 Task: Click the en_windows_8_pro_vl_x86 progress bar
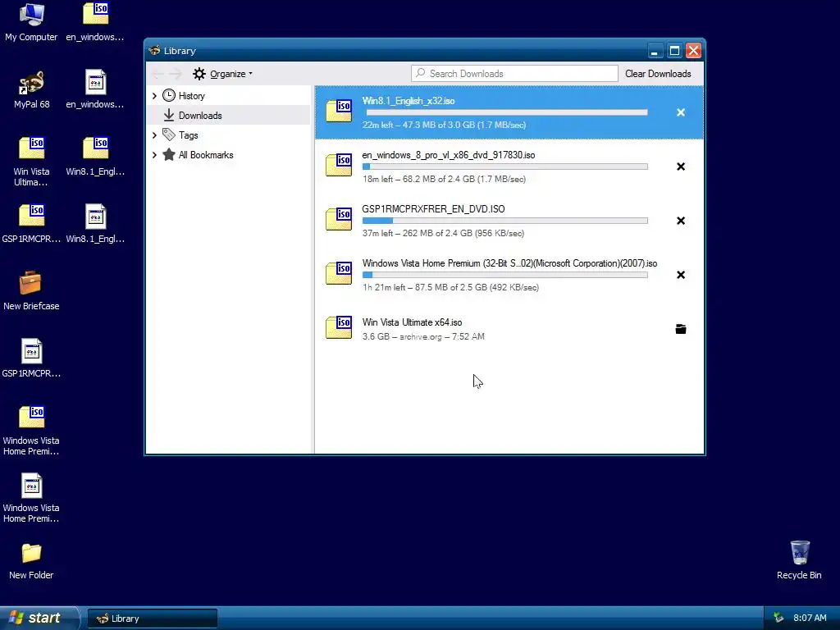coord(505,167)
